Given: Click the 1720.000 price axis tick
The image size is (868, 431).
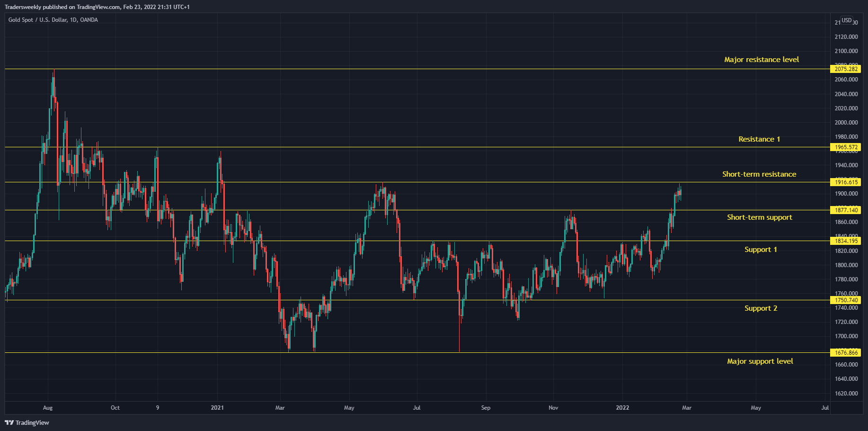Looking at the screenshot, I should [846, 322].
